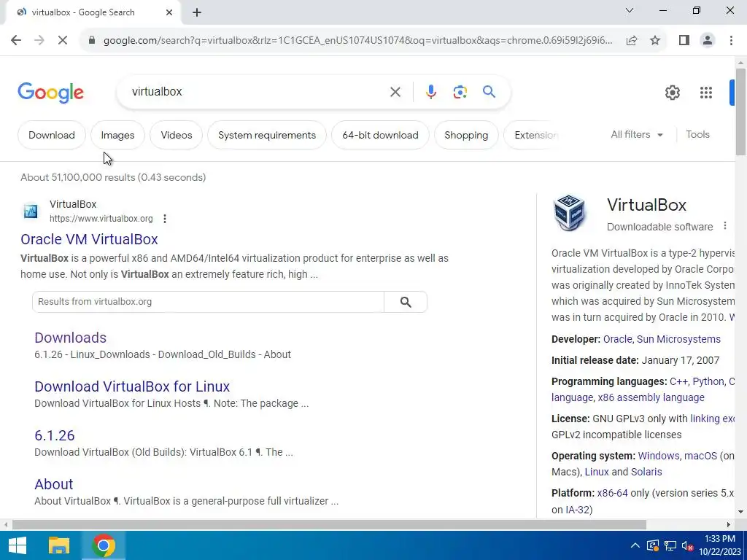Open the Windows Start menu
747x560 pixels.
(x=18, y=545)
